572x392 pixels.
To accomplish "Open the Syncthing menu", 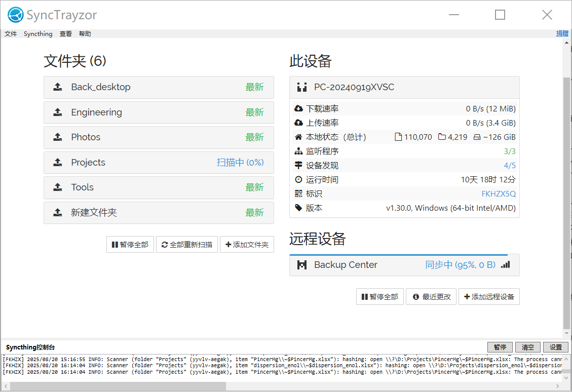I will coord(38,34).
